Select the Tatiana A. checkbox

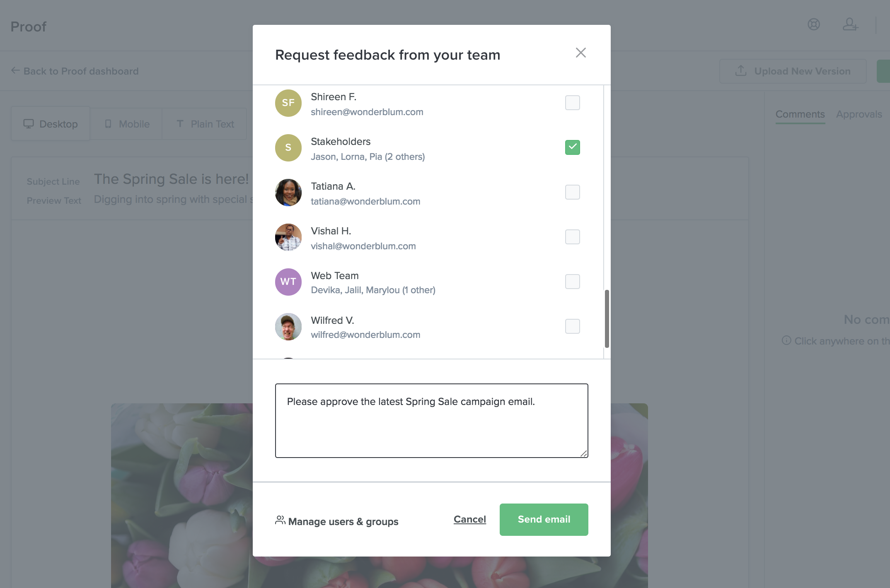(572, 192)
